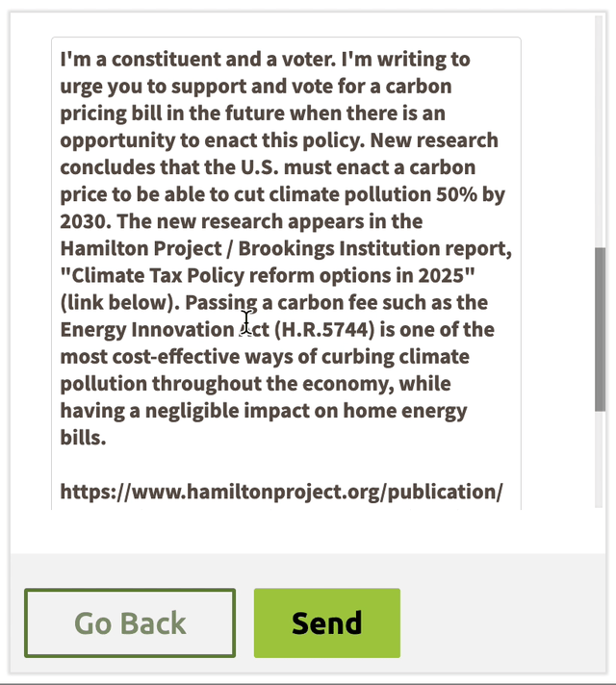Send the message to your representative

point(327,623)
